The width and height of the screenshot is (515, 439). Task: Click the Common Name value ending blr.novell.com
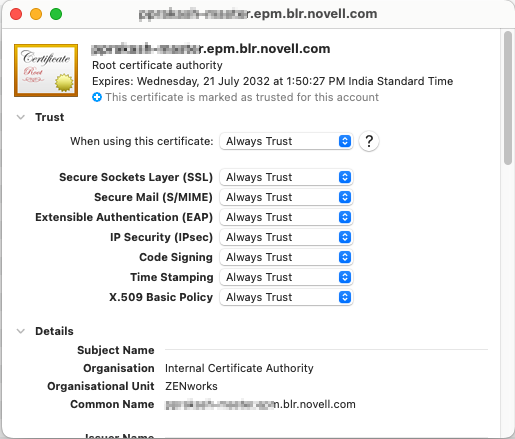[x=260, y=404]
